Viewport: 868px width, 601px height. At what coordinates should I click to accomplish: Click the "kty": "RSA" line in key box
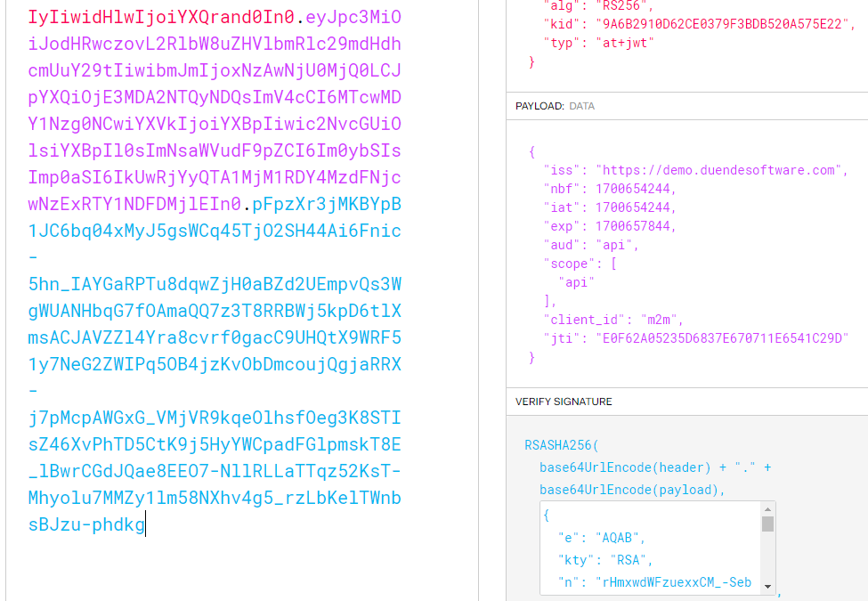coord(605,560)
